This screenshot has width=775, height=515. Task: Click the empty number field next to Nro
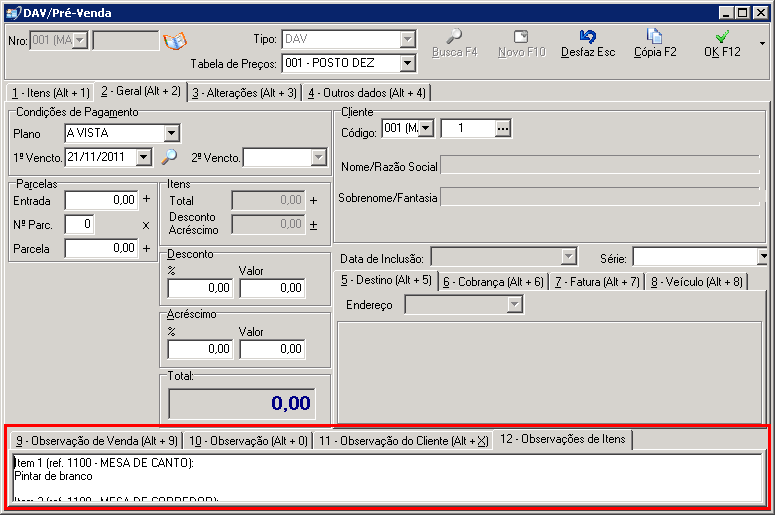click(x=126, y=41)
